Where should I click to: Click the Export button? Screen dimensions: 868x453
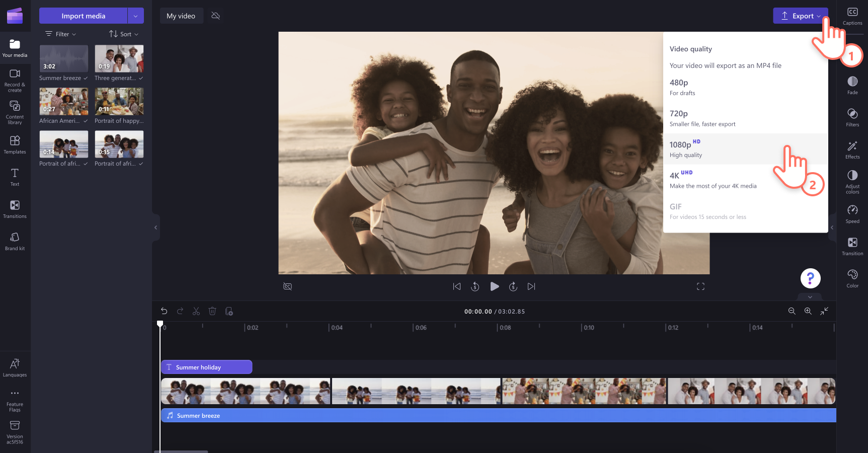(x=800, y=16)
